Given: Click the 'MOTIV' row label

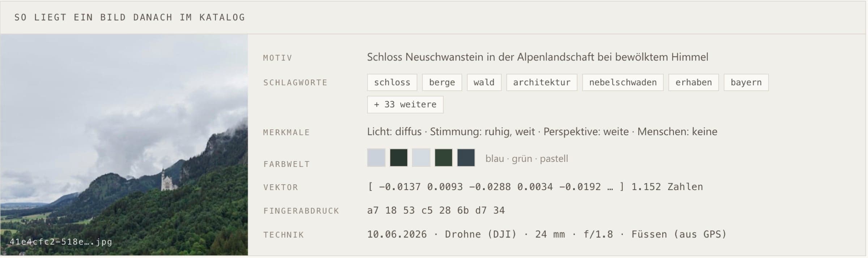Looking at the screenshot, I should click(x=277, y=58).
